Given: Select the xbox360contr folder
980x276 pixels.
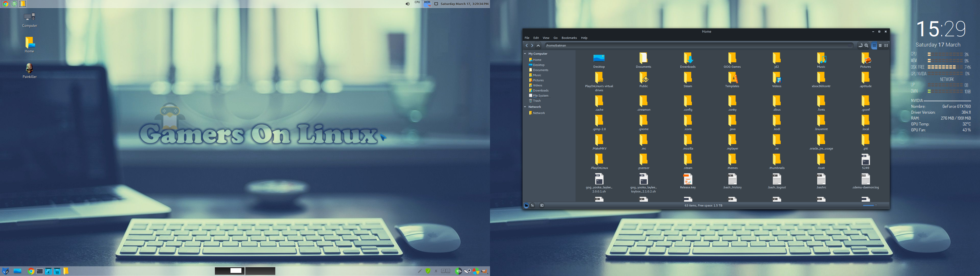Looking at the screenshot, I should [x=821, y=80].
